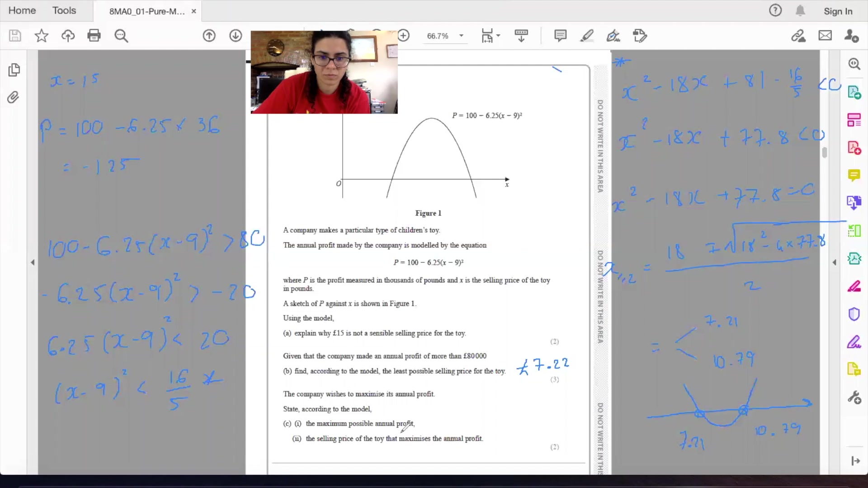
Task: Open the Attachments paperclip panel
Action: click(x=13, y=97)
